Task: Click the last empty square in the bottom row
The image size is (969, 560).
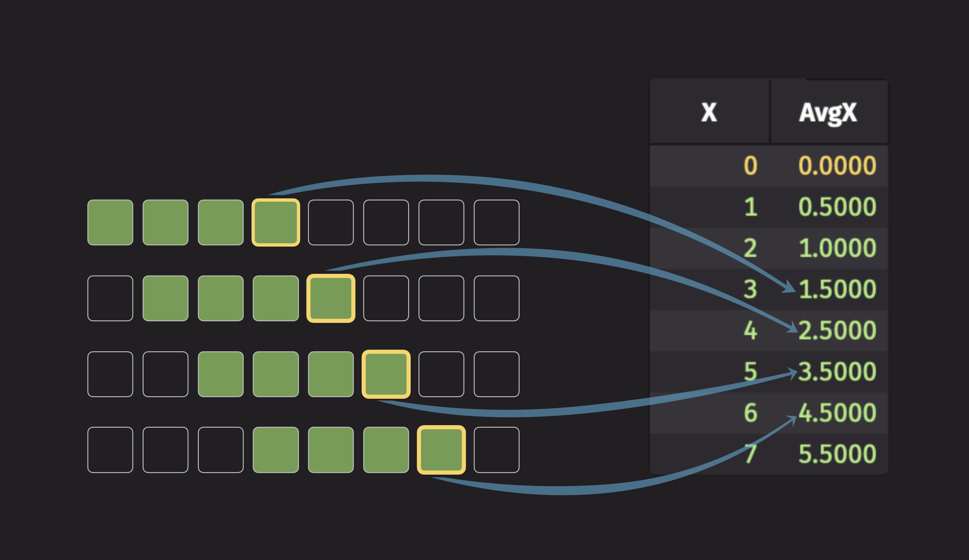Action: pyautogui.click(x=496, y=450)
